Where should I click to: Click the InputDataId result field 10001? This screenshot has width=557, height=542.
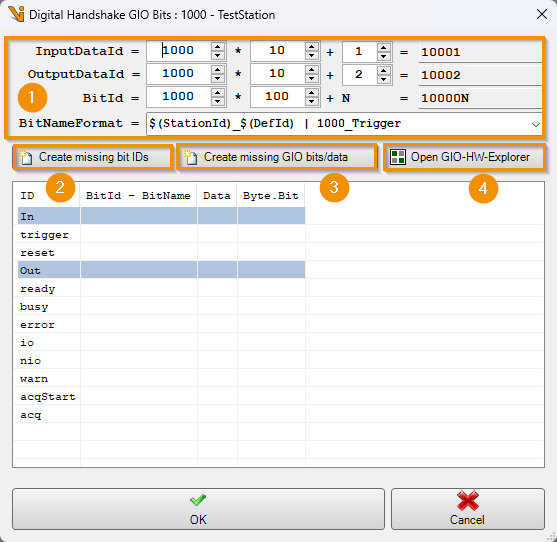[480, 52]
